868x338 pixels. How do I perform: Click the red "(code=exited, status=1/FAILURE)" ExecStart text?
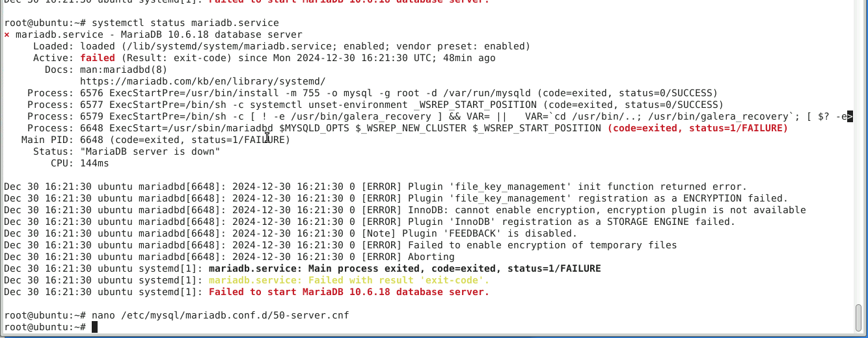click(698, 129)
